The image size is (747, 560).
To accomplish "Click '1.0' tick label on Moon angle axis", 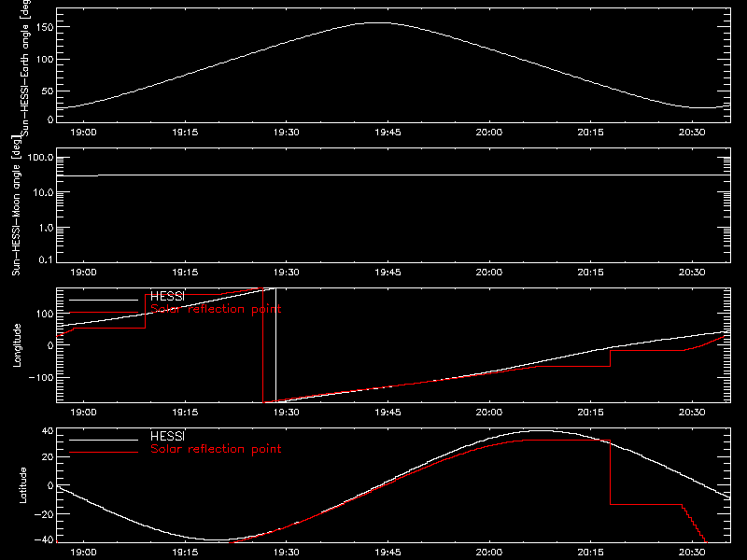I will [46, 228].
